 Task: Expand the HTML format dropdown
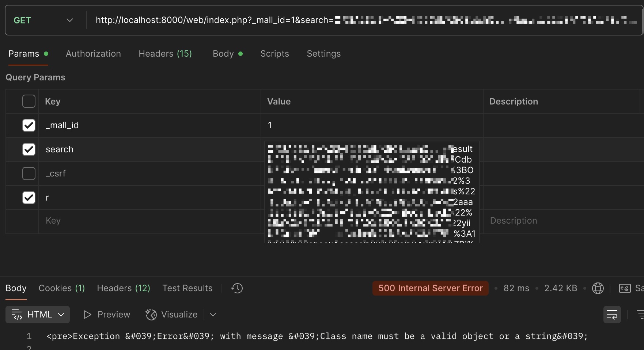(38, 315)
